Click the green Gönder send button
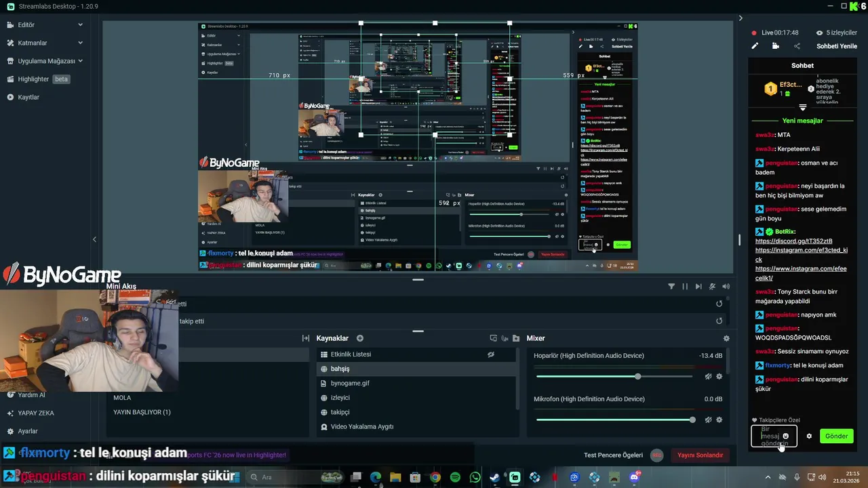This screenshot has width=868, height=488. click(836, 436)
